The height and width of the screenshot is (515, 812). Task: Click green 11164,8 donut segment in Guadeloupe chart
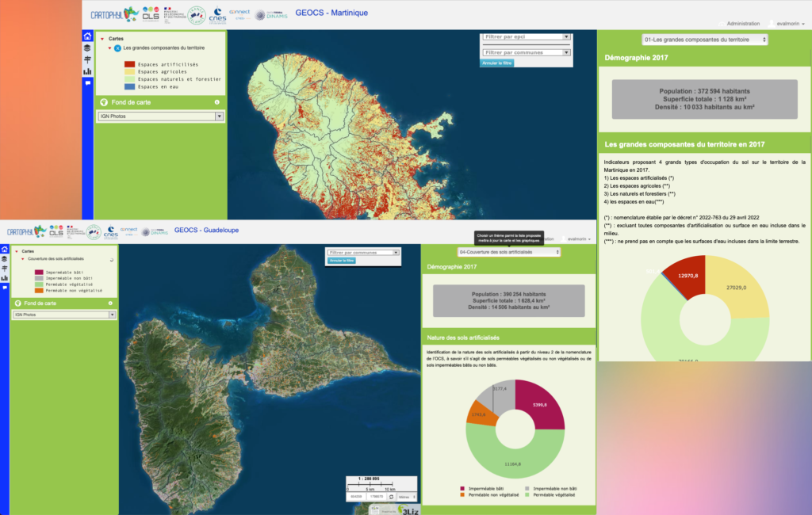pos(513,463)
